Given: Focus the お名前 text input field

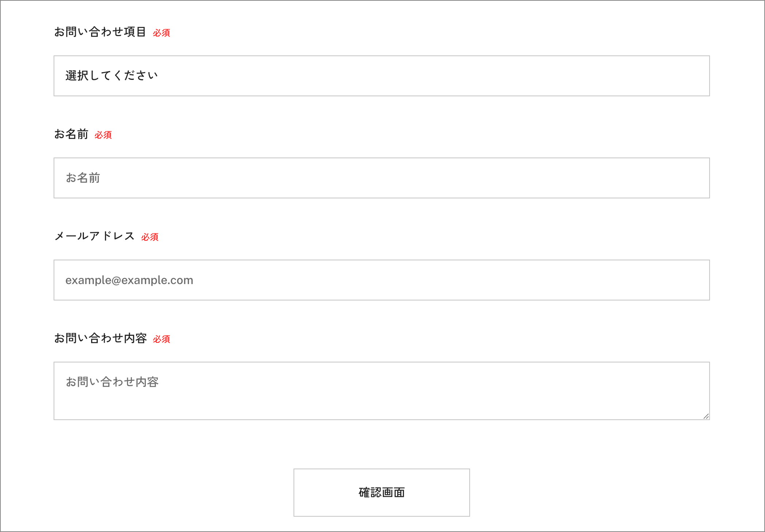Looking at the screenshot, I should pyautogui.click(x=381, y=178).
